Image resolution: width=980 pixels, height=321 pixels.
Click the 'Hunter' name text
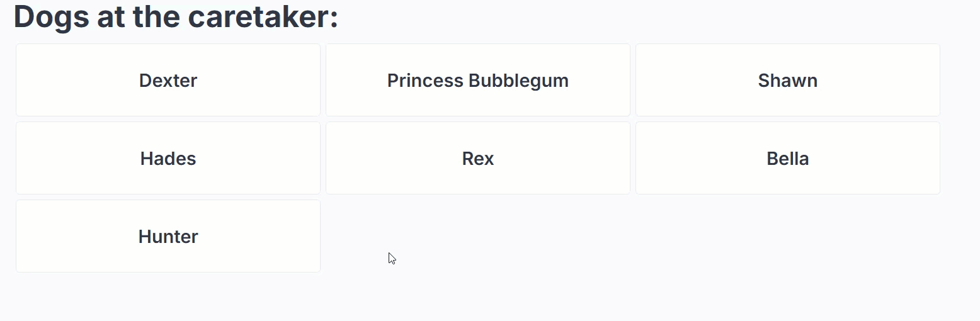point(168,237)
